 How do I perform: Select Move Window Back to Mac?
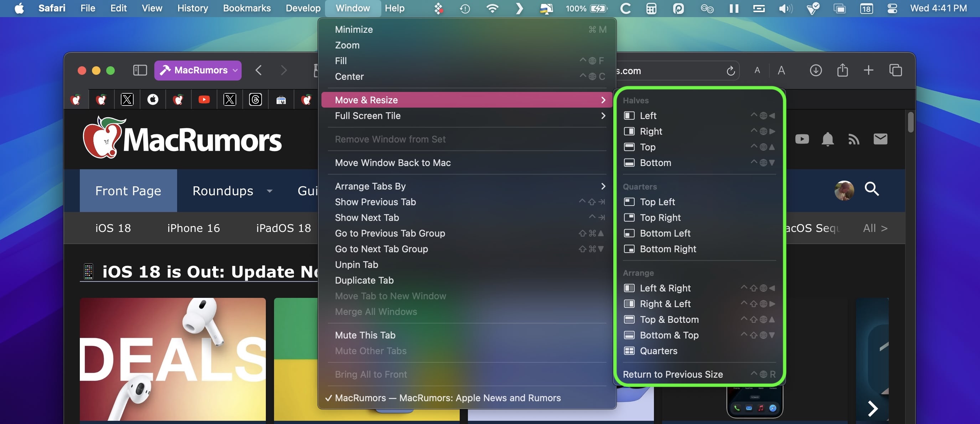coord(467,163)
